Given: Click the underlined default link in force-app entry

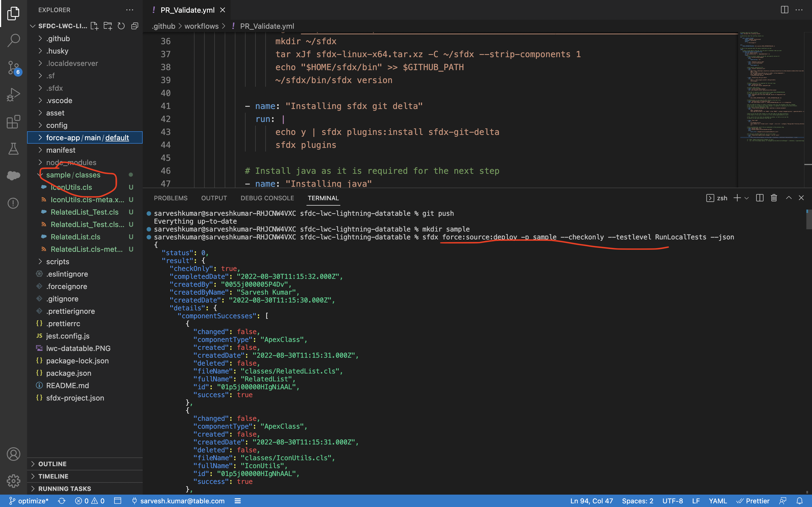Looking at the screenshot, I should point(117,137).
